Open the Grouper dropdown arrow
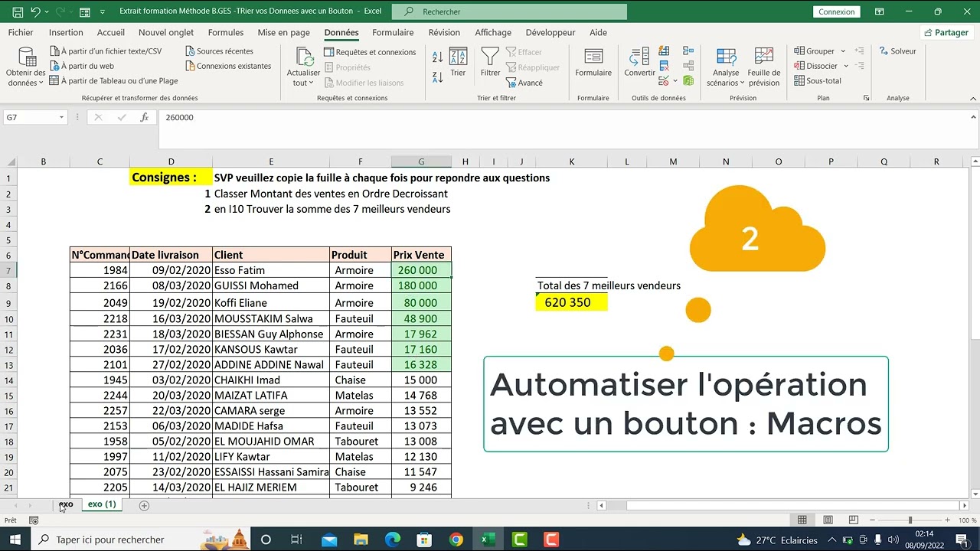 pos(843,51)
